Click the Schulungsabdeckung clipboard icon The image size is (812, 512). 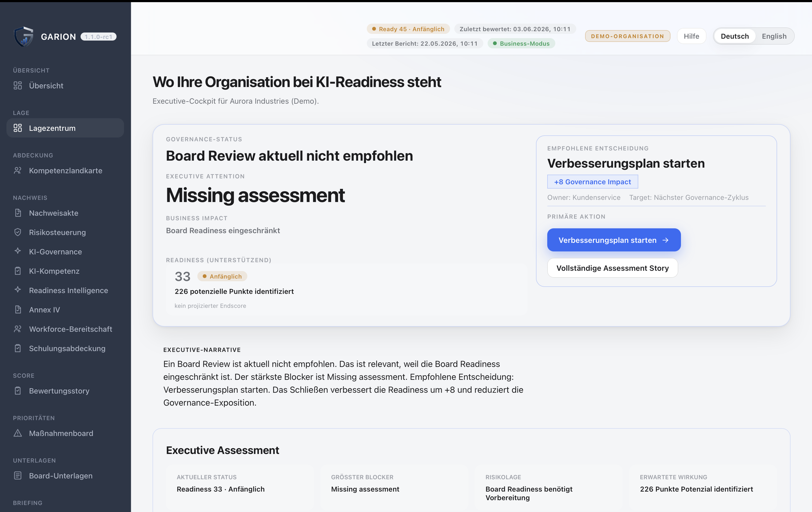pos(17,348)
